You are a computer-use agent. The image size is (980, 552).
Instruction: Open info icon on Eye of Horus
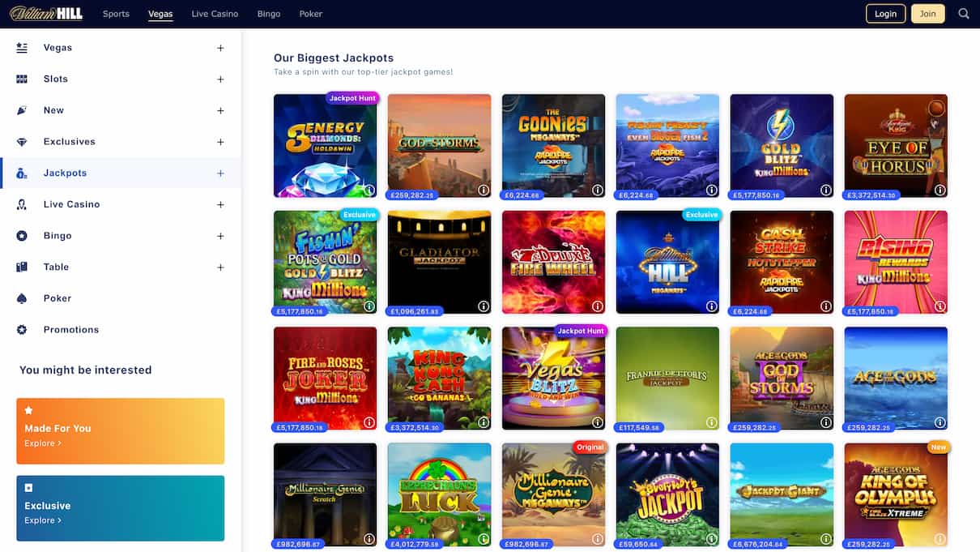(940, 190)
